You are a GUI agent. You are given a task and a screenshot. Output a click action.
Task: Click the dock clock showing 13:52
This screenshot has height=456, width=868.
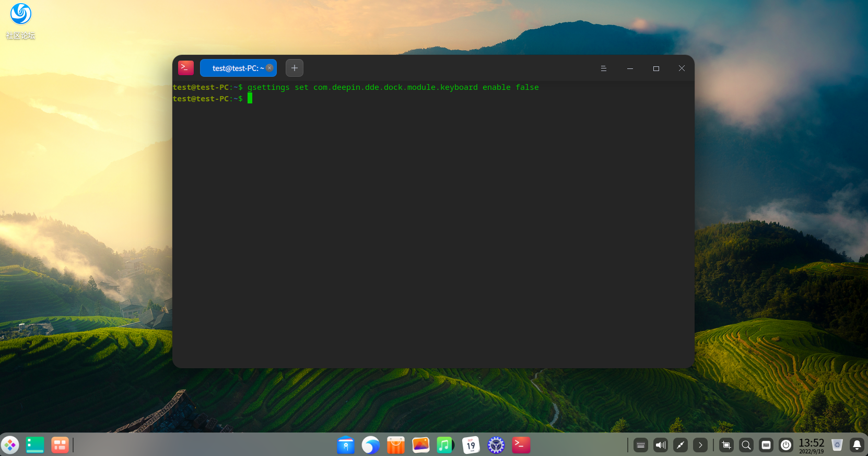pyautogui.click(x=812, y=446)
